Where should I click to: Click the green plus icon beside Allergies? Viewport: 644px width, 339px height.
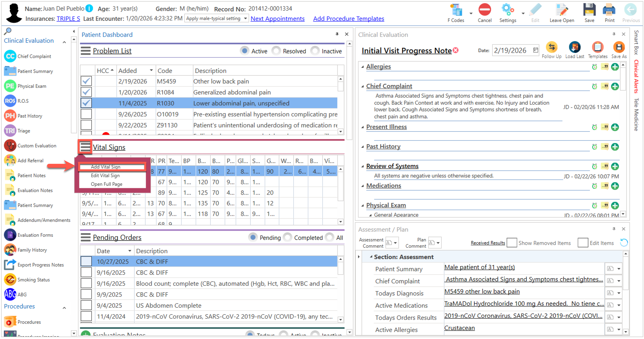(615, 67)
